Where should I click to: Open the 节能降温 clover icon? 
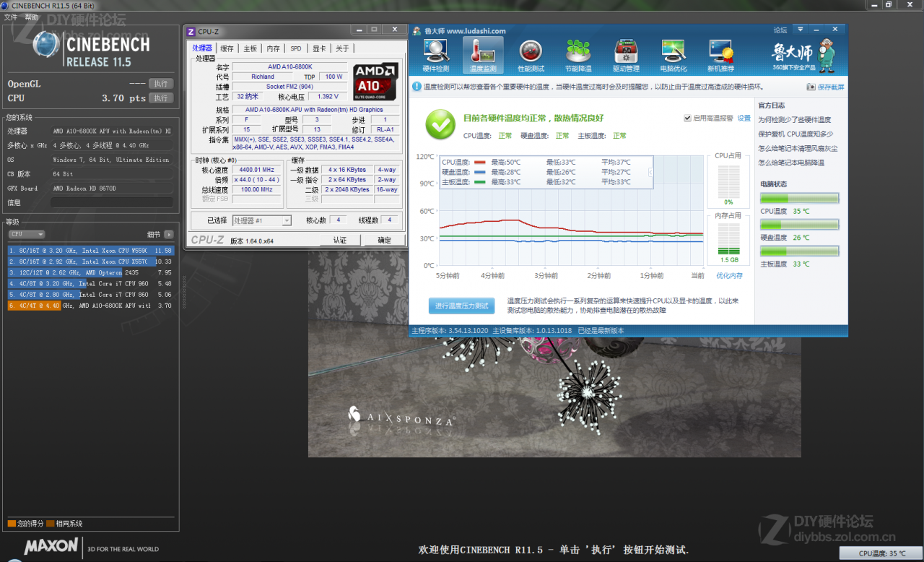[x=578, y=56]
